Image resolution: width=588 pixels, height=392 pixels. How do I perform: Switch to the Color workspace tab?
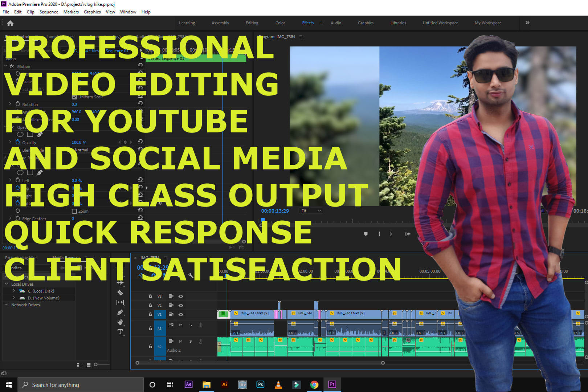coord(280,23)
